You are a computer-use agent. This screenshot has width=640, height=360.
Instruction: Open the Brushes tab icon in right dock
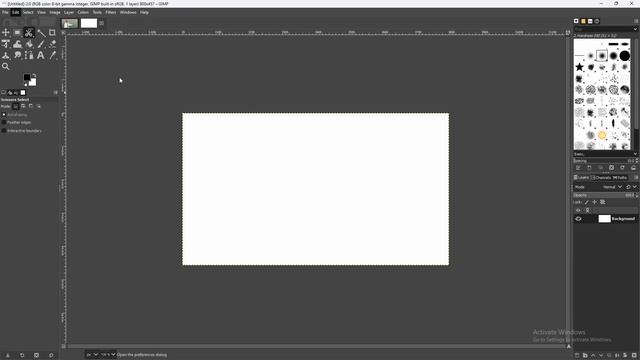coord(576,21)
